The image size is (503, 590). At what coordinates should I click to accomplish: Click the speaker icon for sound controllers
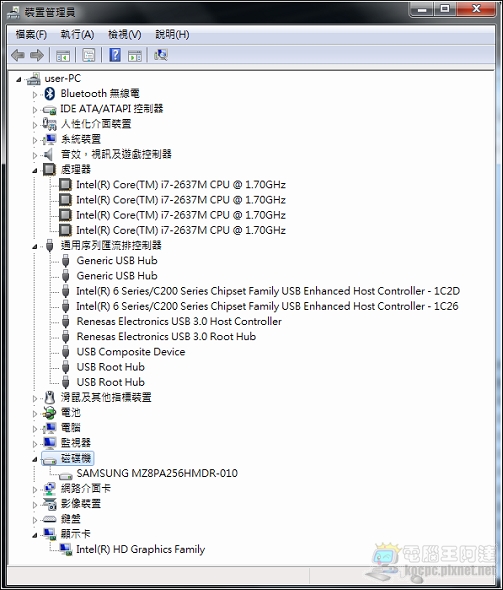pyautogui.click(x=49, y=154)
